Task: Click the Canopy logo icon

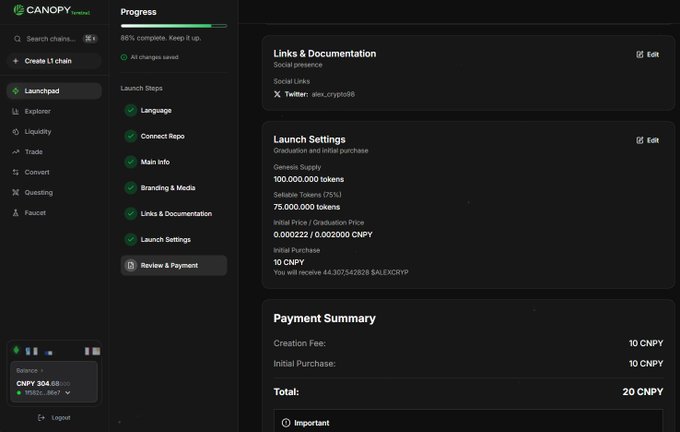Action: point(18,10)
